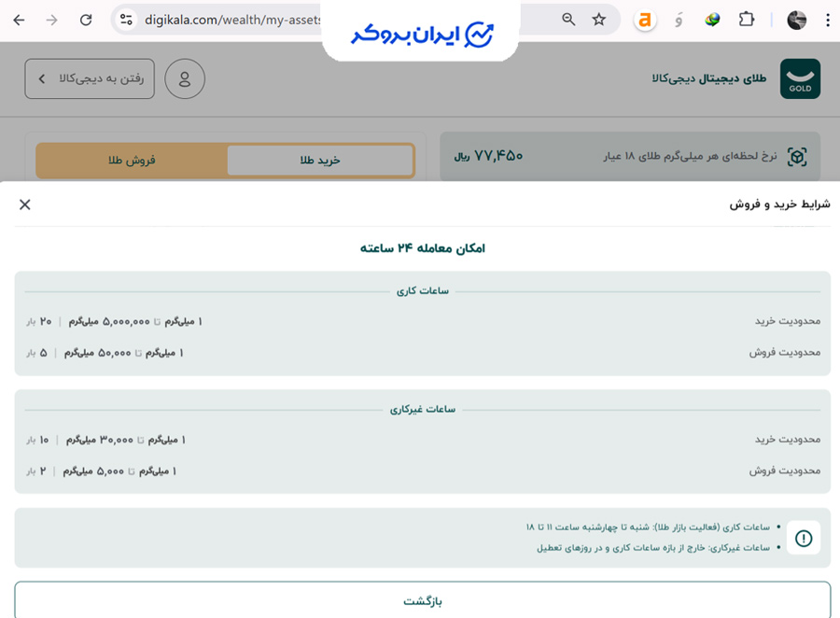
Task: Close the trading conditions modal
Action: pyautogui.click(x=24, y=204)
